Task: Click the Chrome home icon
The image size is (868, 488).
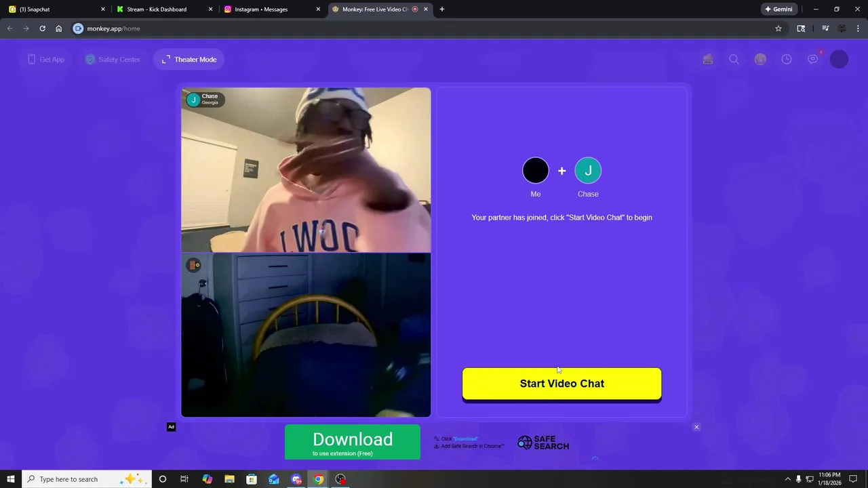Action: (59, 28)
